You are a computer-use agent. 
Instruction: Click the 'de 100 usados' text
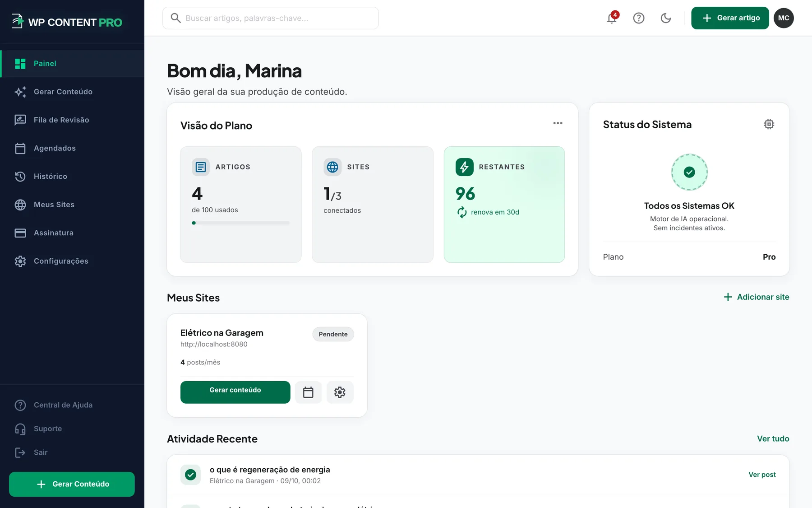pos(215,210)
